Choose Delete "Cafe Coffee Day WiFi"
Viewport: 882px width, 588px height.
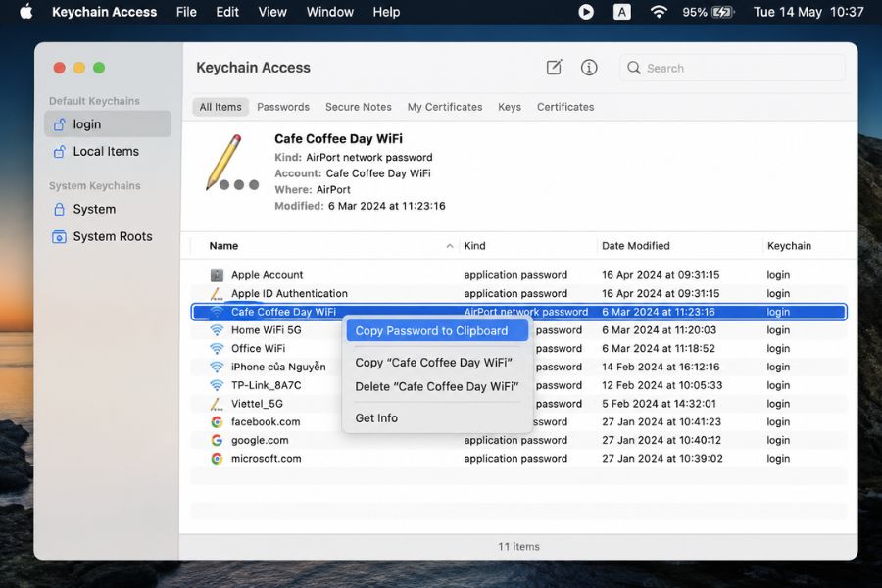(x=437, y=386)
